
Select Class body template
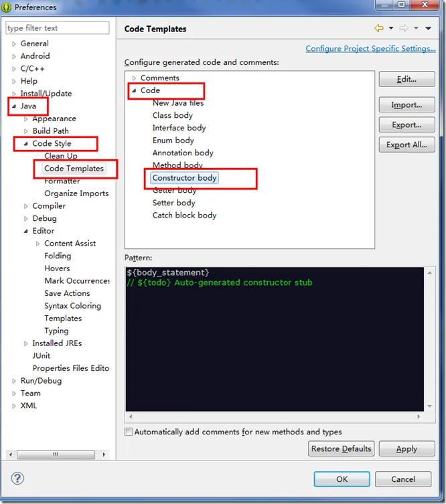173,115
